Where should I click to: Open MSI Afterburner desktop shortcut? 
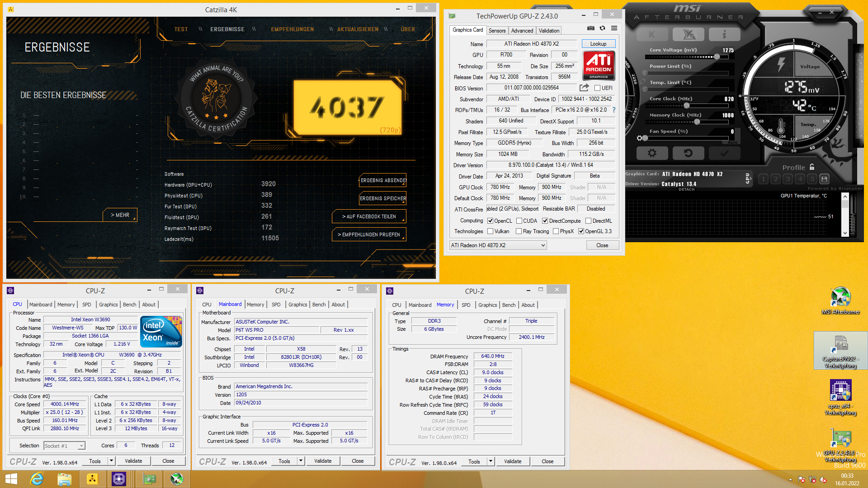pyautogui.click(x=841, y=300)
